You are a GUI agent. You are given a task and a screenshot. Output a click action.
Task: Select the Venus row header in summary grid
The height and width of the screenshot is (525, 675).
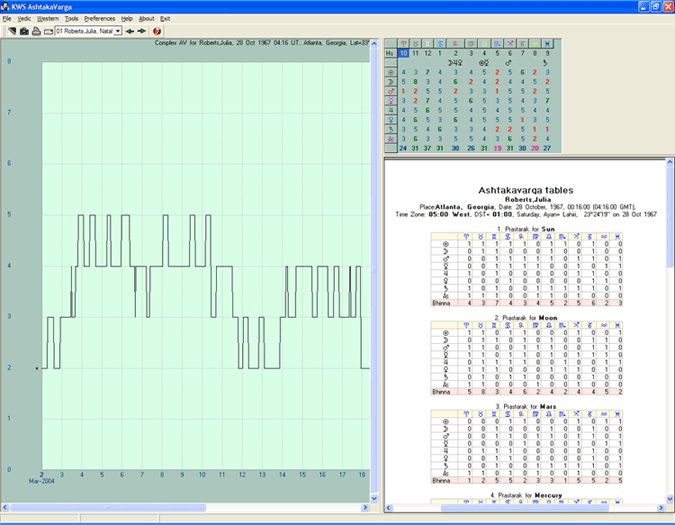coord(390,120)
